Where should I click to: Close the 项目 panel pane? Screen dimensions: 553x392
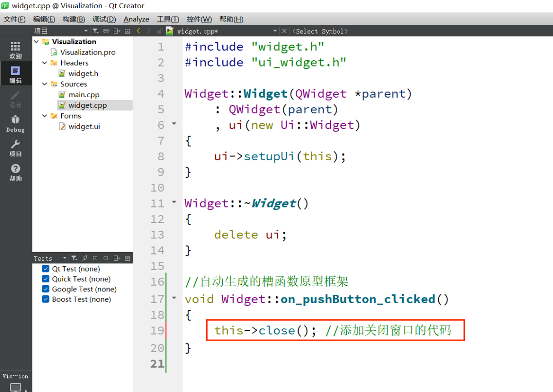pos(127,31)
